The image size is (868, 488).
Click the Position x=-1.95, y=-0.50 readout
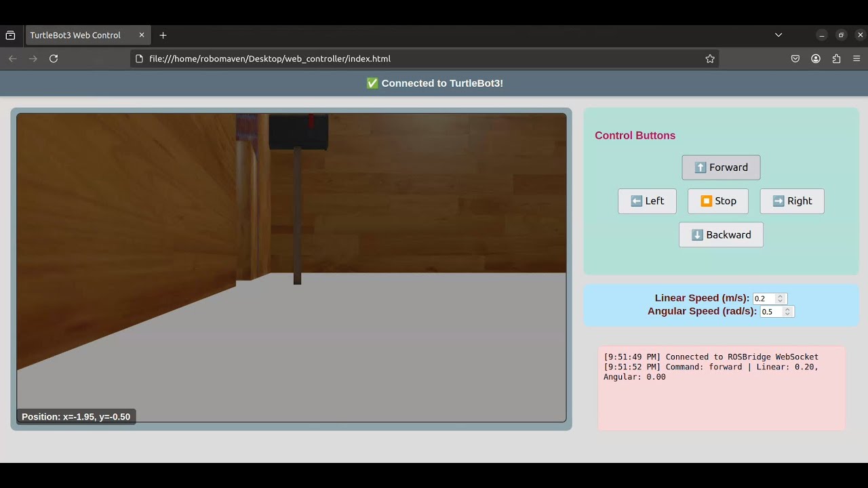(76, 417)
